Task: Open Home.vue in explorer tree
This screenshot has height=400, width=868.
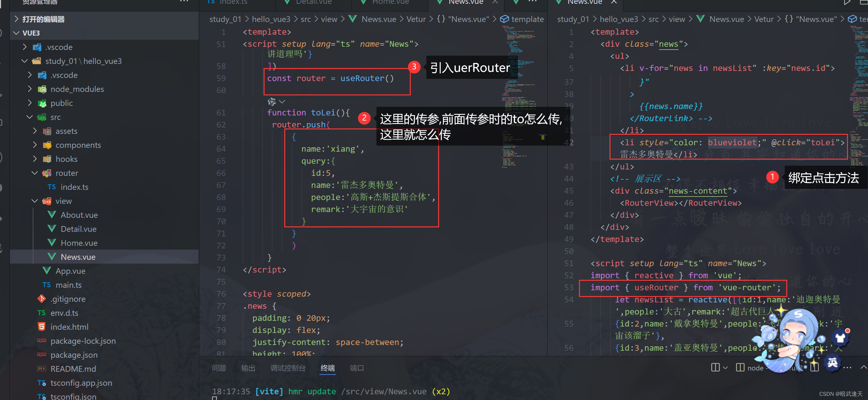Action: tap(79, 243)
